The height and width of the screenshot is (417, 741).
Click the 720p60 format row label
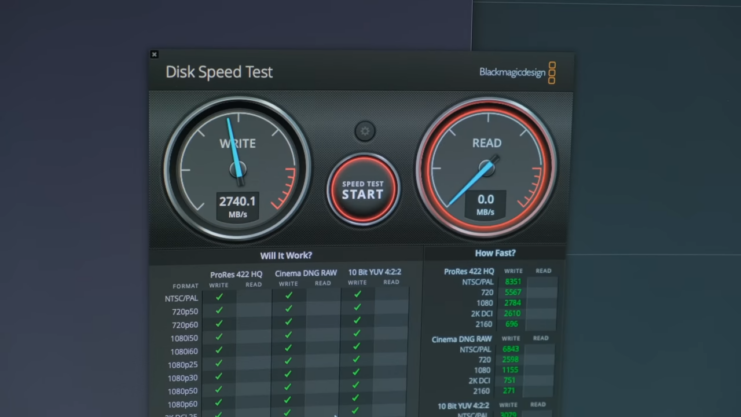[x=185, y=325]
